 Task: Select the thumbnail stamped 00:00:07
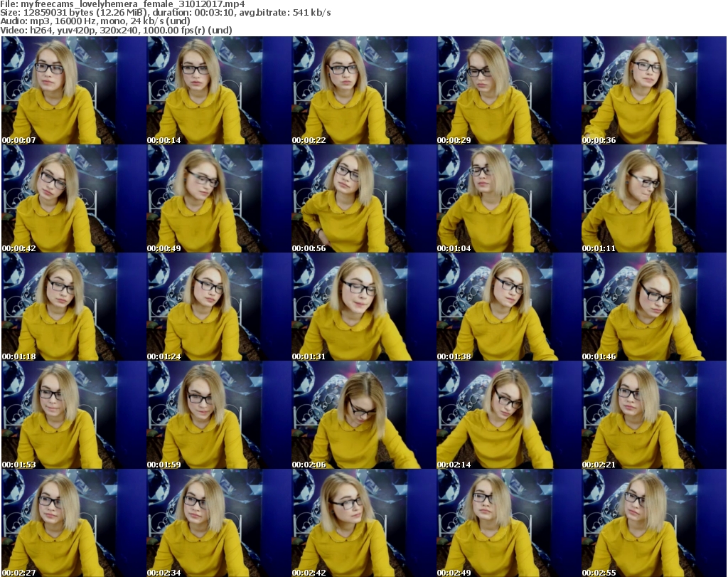(74, 90)
